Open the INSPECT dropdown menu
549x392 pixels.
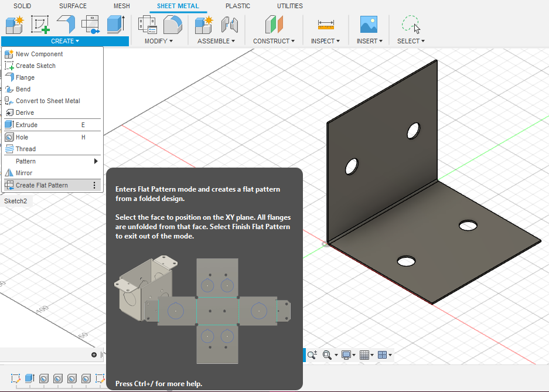[326, 41]
